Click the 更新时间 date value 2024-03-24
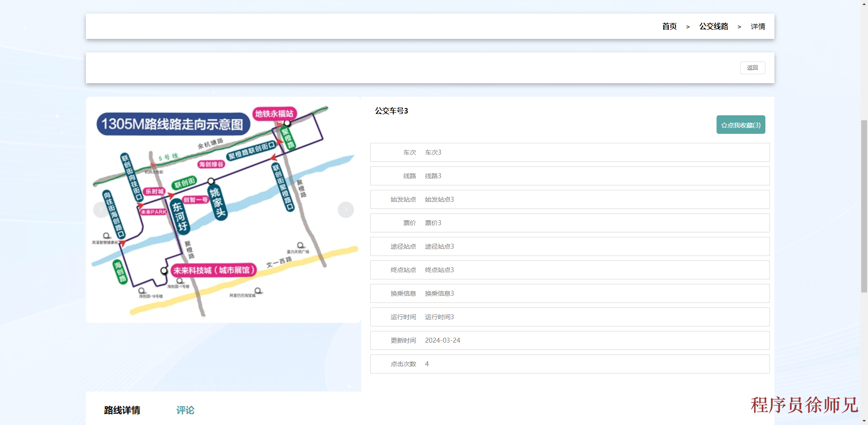868x425 pixels. tap(442, 340)
